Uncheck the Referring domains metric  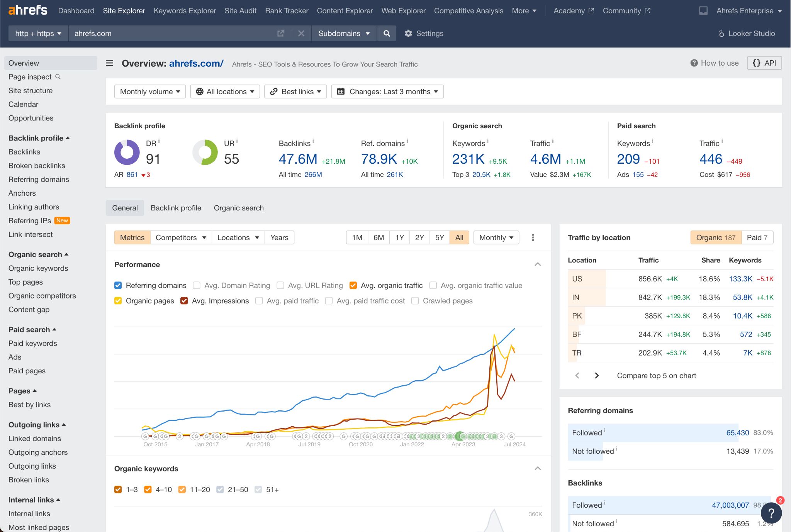pyautogui.click(x=118, y=285)
